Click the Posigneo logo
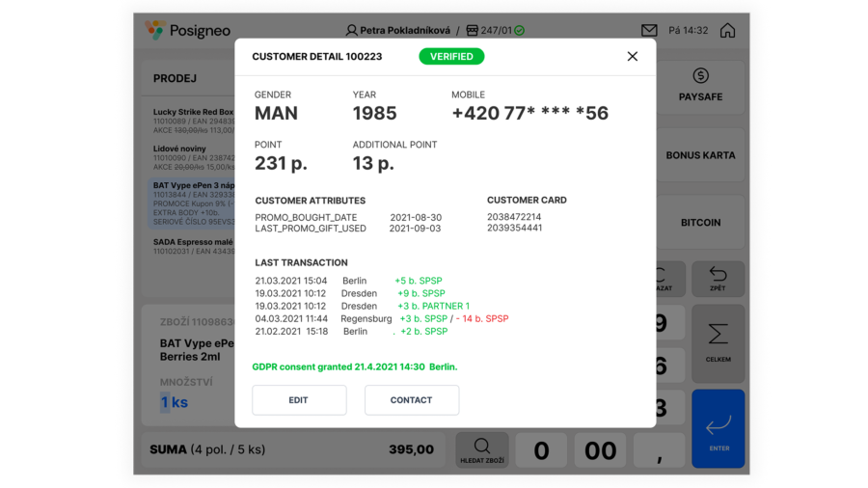868x488 pixels. pos(188,31)
